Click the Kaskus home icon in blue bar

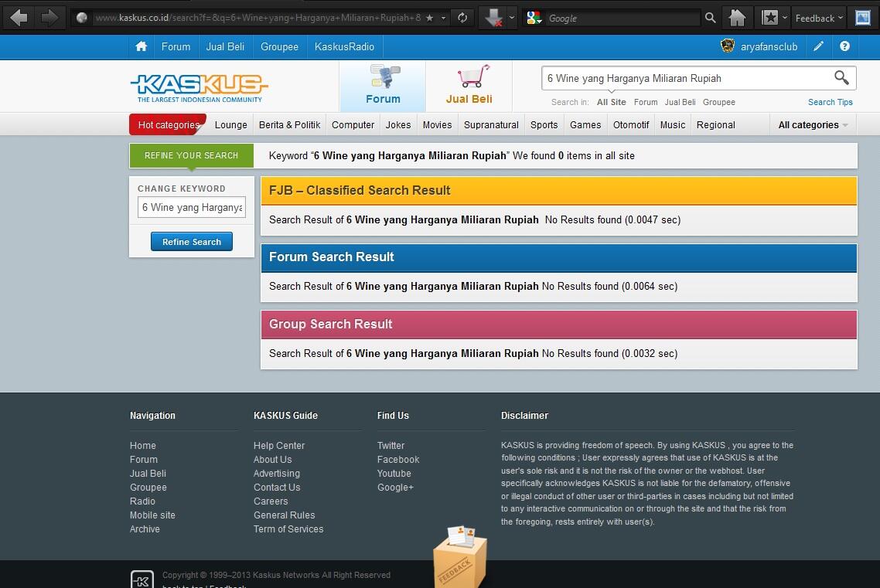141,46
